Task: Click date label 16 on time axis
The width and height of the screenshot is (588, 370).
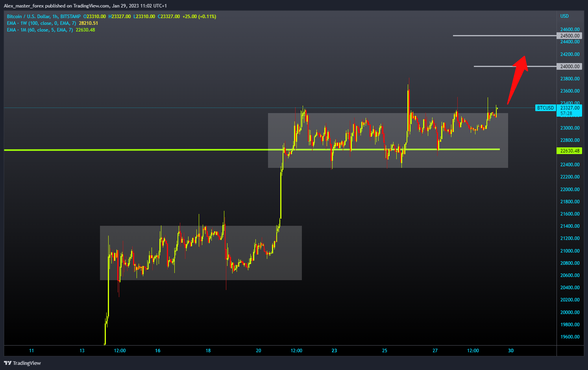Action: 158,351
